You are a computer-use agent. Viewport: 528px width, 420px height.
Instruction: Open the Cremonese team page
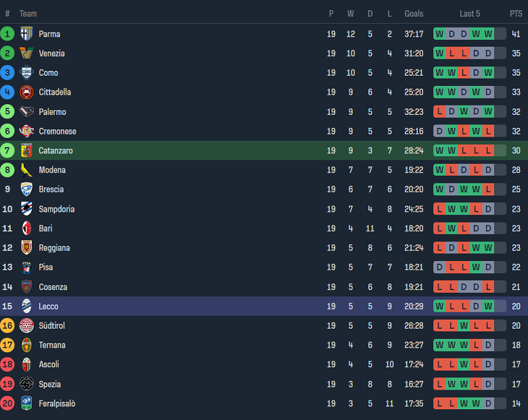point(58,131)
